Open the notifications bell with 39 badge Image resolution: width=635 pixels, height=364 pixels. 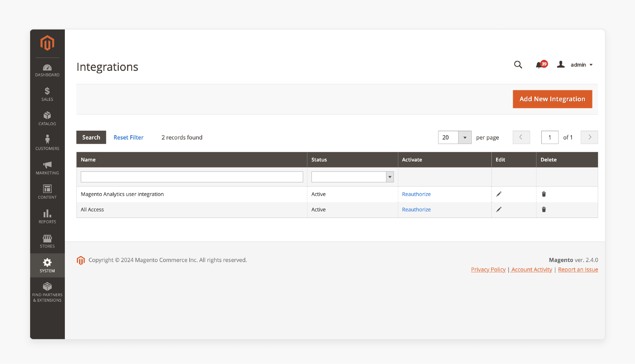pos(541,64)
